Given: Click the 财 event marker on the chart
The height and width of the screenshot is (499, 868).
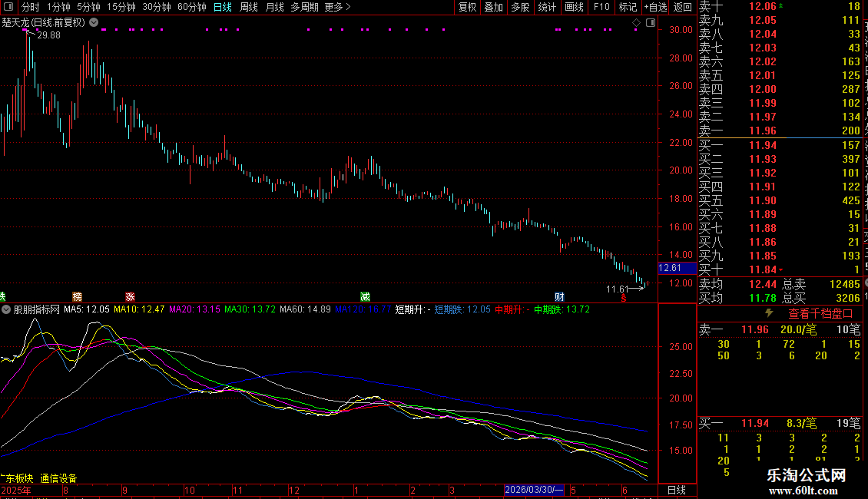Looking at the screenshot, I should click(x=559, y=297).
